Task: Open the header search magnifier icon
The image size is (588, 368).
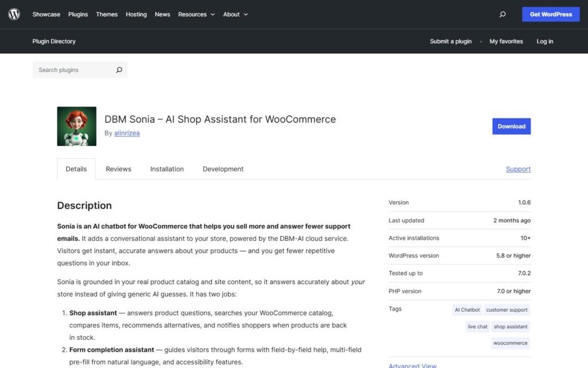Action: (502, 14)
